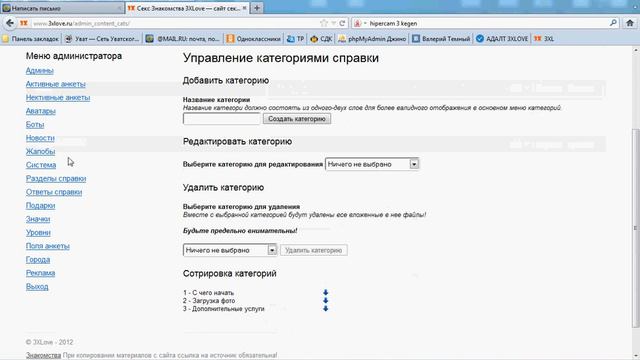
Task: Open the Разделы справки link
Action: click(56, 178)
